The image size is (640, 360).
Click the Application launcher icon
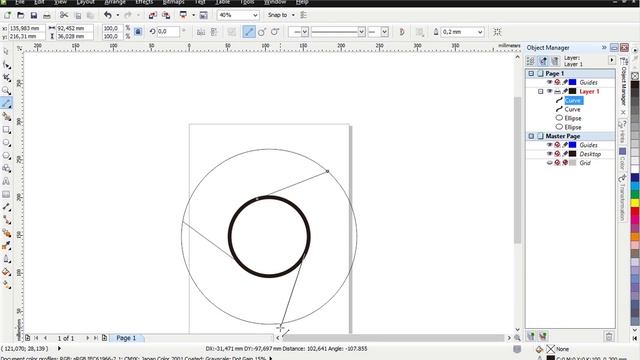(183, 16)
